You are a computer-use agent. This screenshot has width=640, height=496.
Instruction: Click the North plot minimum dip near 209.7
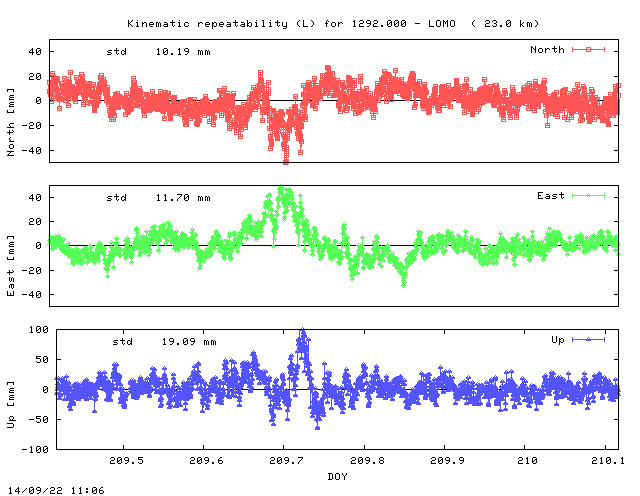coord(286,161)
